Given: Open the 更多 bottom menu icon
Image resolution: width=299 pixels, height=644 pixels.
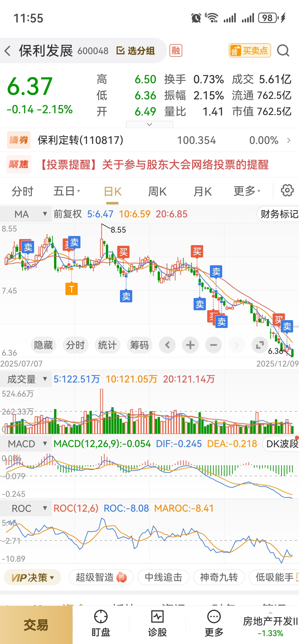Looking at the screenshot, I should tap(214, 623).
